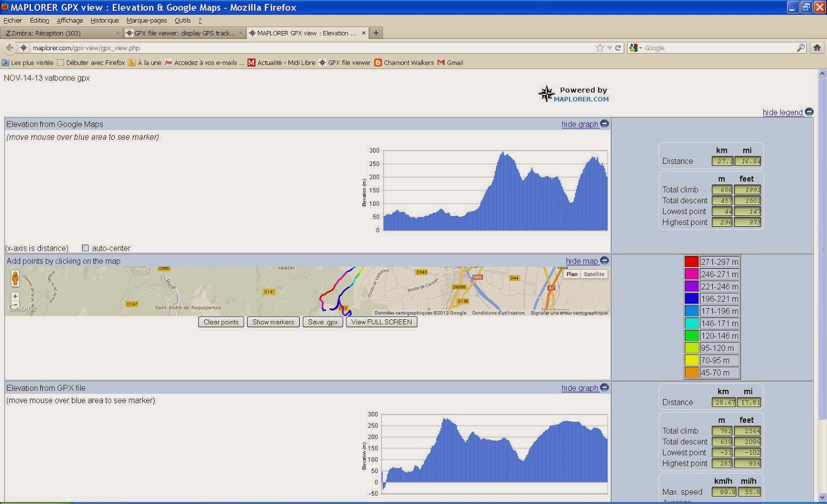This screenshot has height=504, width=827.
Task: Click the Show markers button
Action: tap(273, 322)
